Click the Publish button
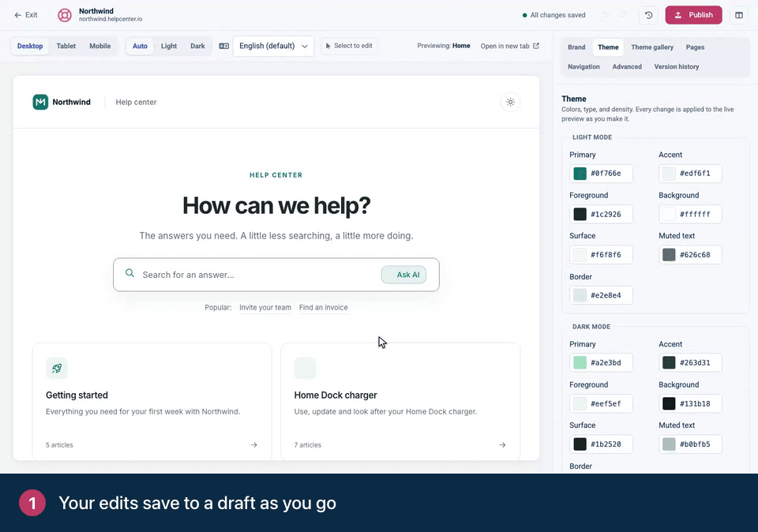Image resolution: width=758 pixels, height=532 pixels. (694, 15)
